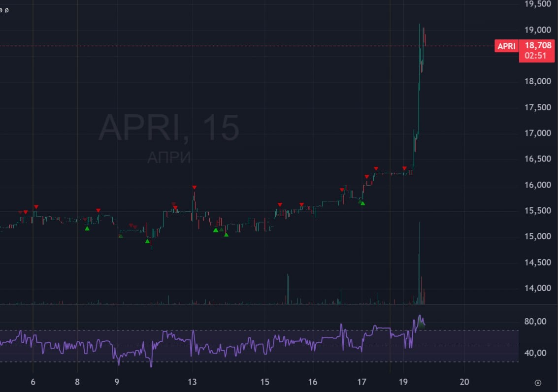558x392 pixels.
Task: Click the red APRI symbol tag
Action: 506,46
